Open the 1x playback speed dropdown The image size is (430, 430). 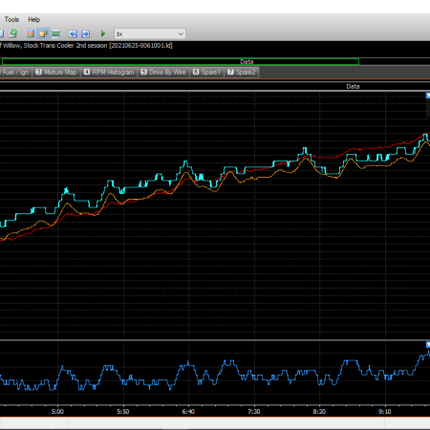tap(150, 34)
